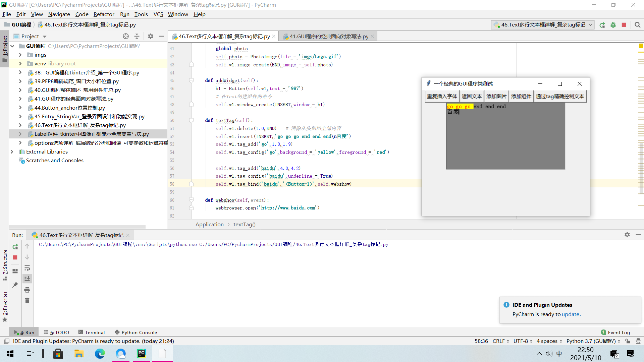644x362 pixels.
Task: Expand External Libraries node
Action: pos(12,152)
